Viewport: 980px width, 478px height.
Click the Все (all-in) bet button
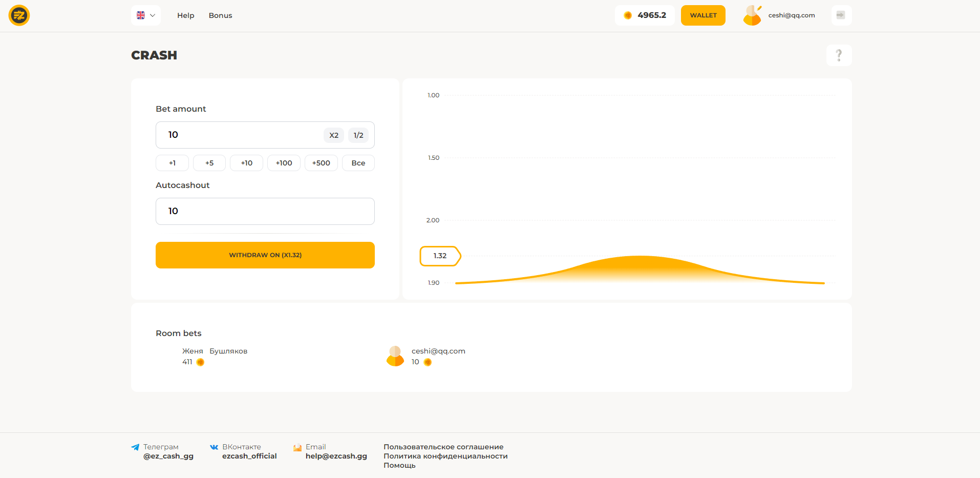pyautogui.click(x=358, y=163)
